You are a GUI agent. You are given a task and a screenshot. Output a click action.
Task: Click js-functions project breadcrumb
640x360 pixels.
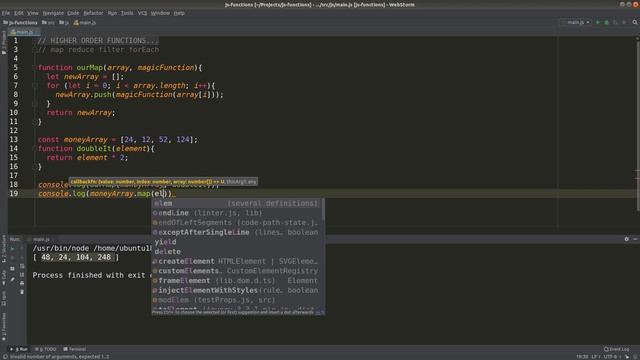click(20, 23)
